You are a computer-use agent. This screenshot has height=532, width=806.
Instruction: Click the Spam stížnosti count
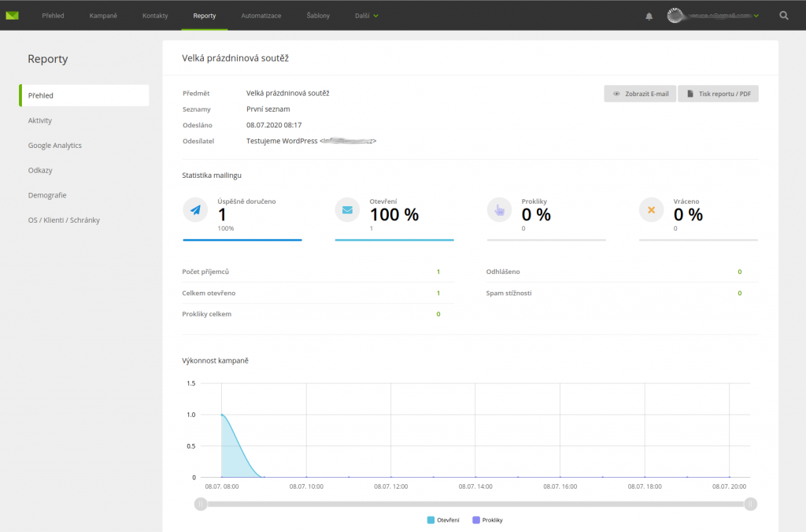tap(740, 293)
